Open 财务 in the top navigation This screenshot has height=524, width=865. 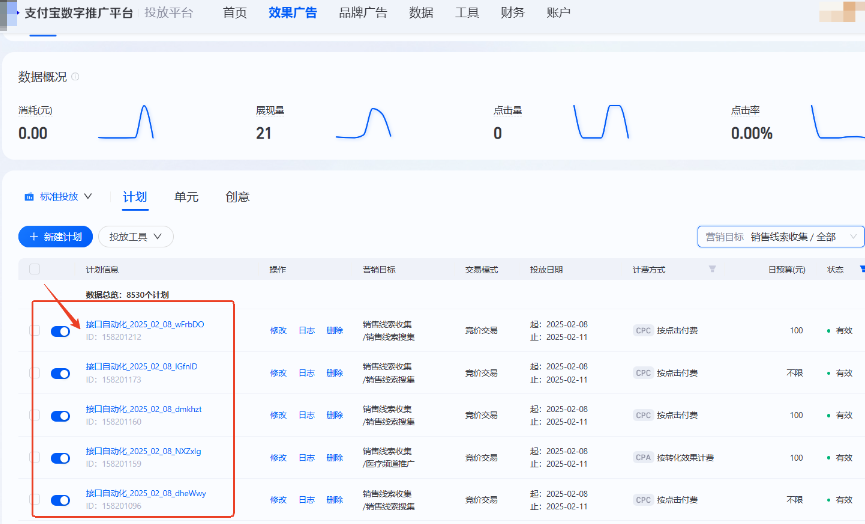512,13
